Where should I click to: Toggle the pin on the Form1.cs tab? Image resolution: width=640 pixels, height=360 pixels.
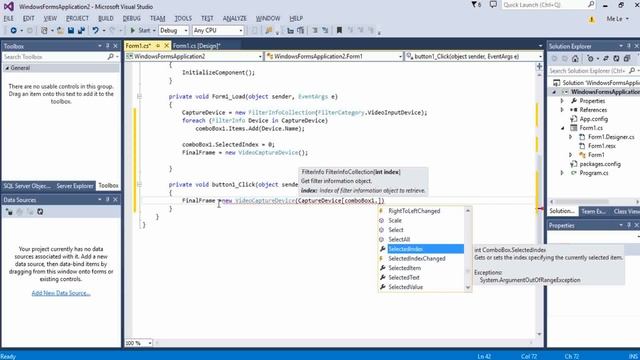(158, 46)
